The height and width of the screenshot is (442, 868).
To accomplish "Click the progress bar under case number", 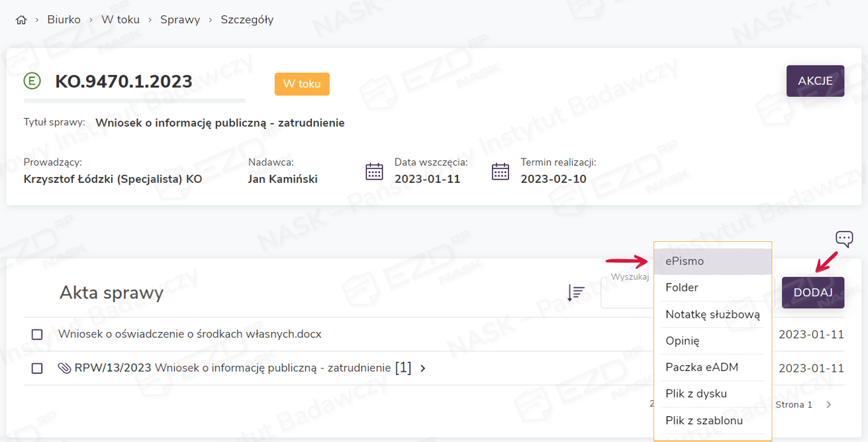I will coord(134,101).
